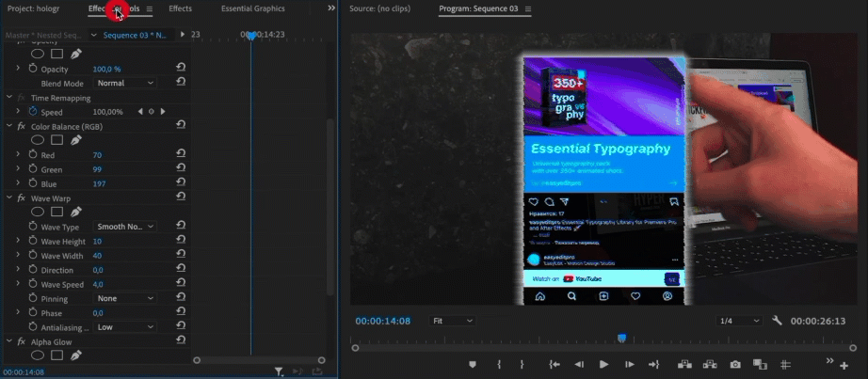
Task: Mark Out point in Program Monitor
Action: click(522, 365)
